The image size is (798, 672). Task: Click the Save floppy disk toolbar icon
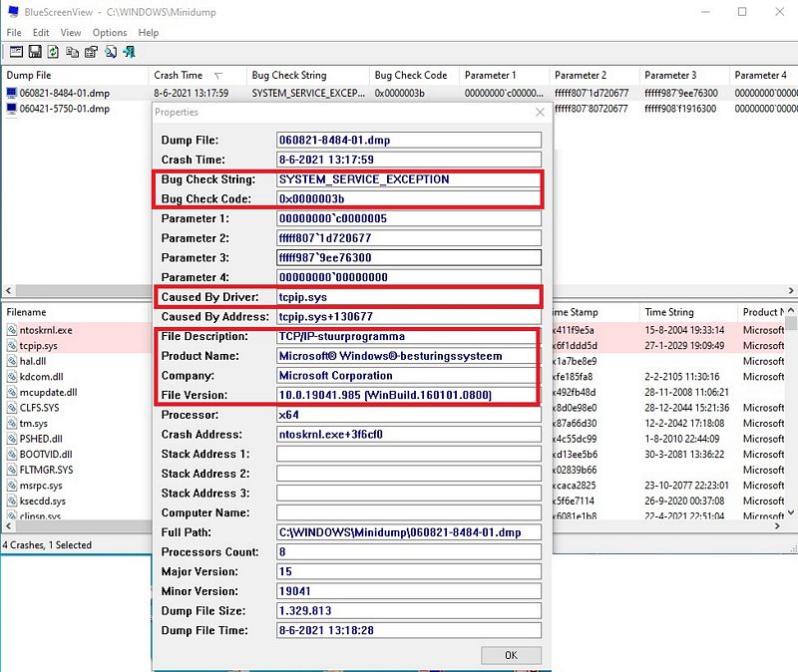click(x=34, y=52)
